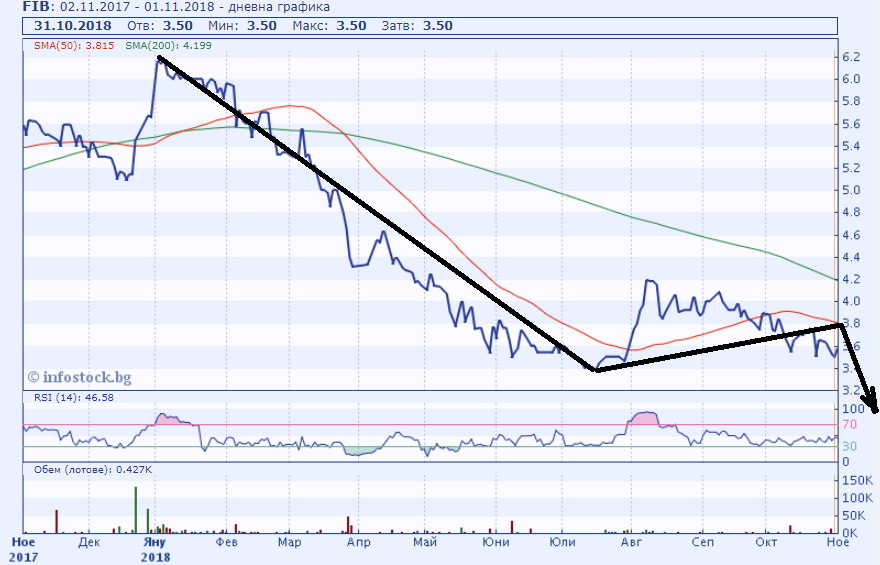This screenshot has height=565, width=880.
Task: Click the 5.4 price axis label
Action: point(851,146)
